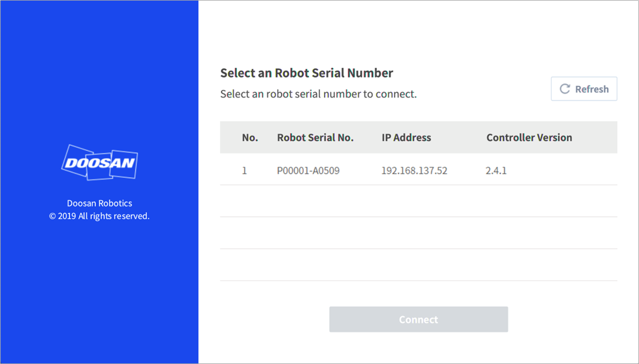The height and width of the screenshot is (364, 639).
Task: Click the "No." column header
Action: coord(250,137)
